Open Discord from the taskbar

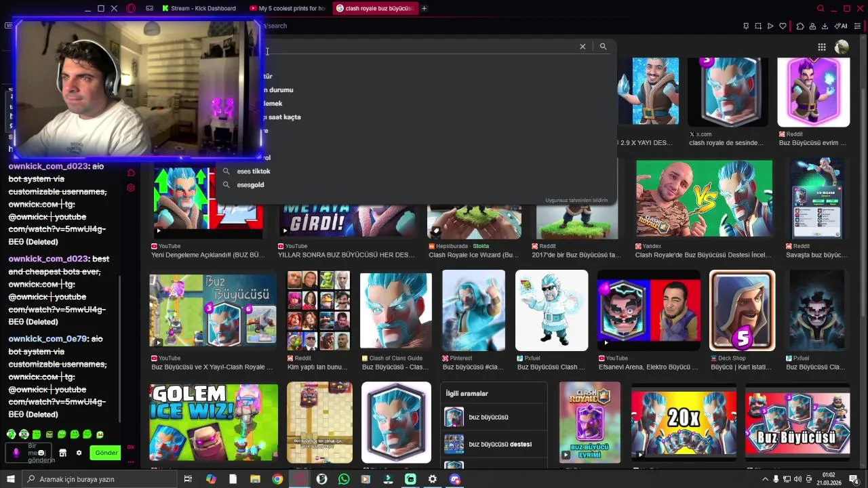454,479
